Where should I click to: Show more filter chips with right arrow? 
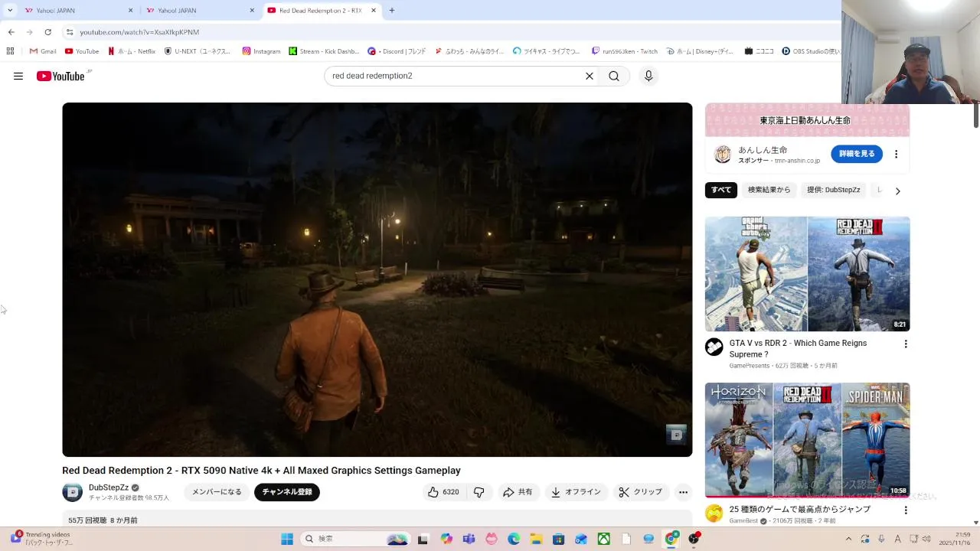[x=897, y=191]
